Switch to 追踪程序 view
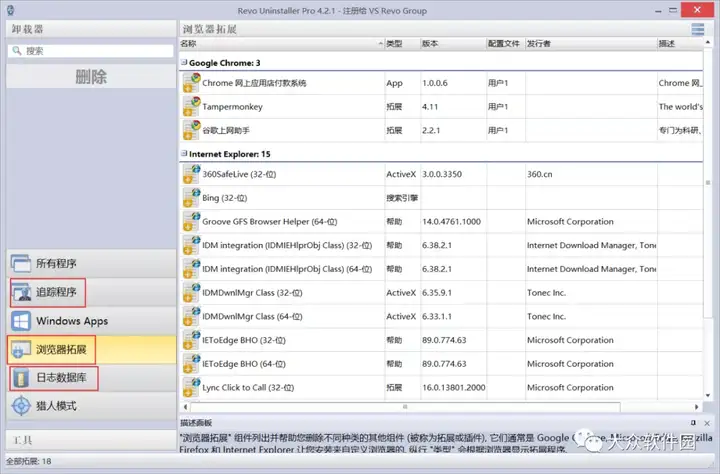The width and height of the screenshot is (720, 474). [91, 292]
